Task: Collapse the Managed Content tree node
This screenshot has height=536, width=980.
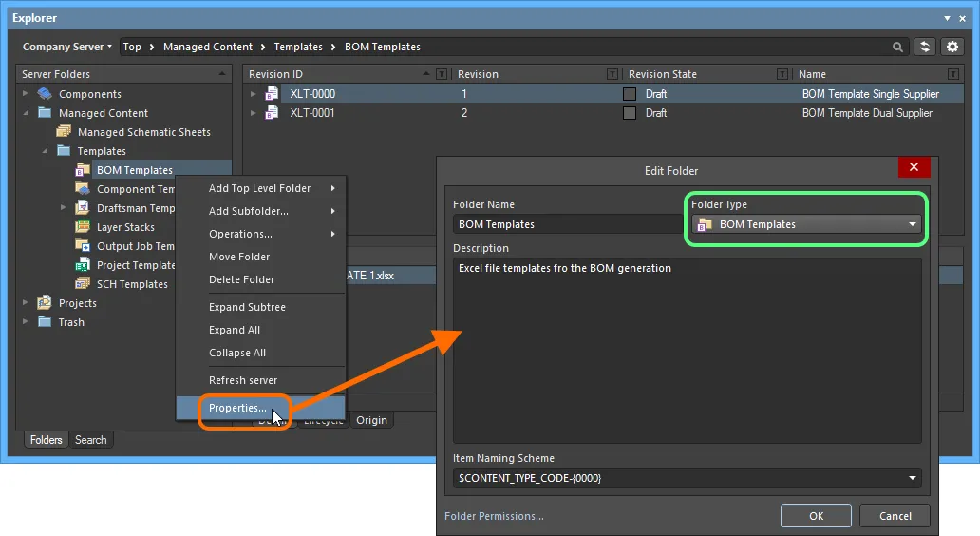Action: (x=26, y=113)
